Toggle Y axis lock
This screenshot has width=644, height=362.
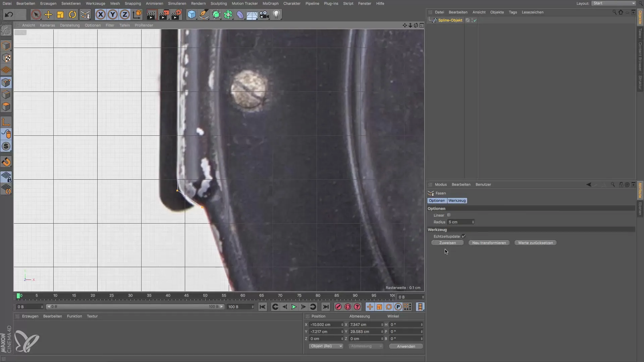tap(113, 14)
